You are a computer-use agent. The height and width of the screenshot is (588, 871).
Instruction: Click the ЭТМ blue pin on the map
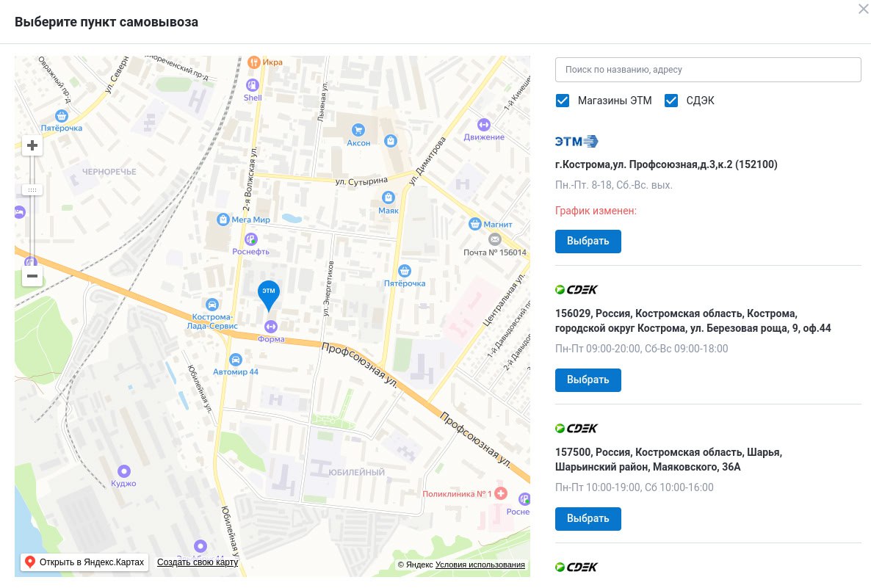(268, 294)
